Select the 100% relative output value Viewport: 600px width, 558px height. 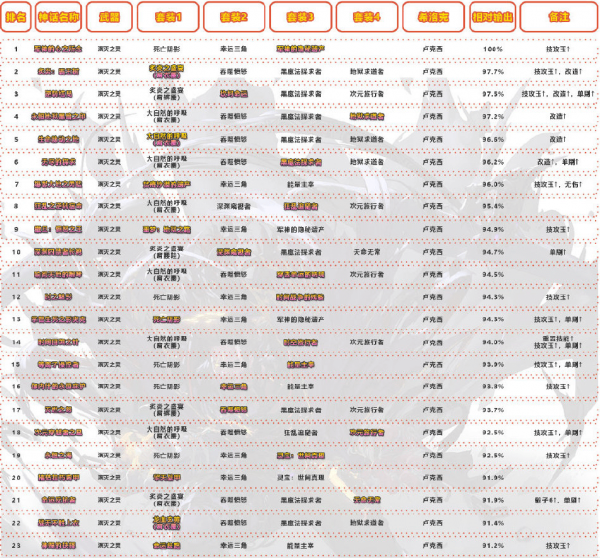(493, 49)
